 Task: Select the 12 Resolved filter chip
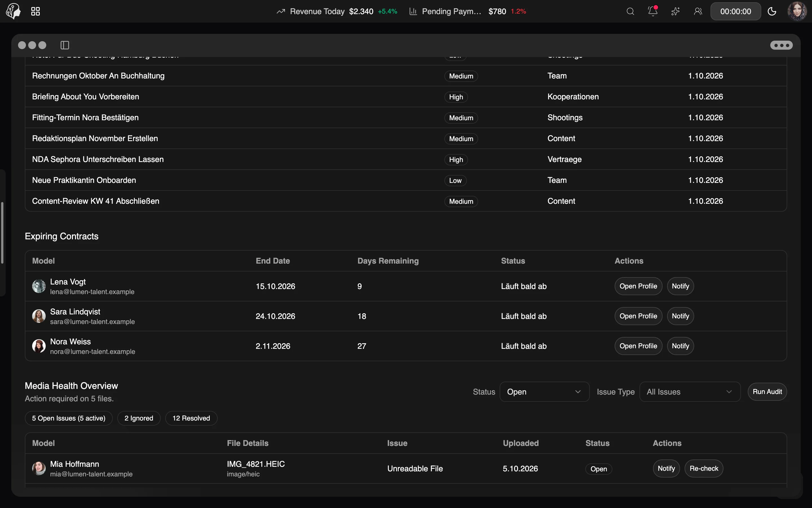(191, 418)
